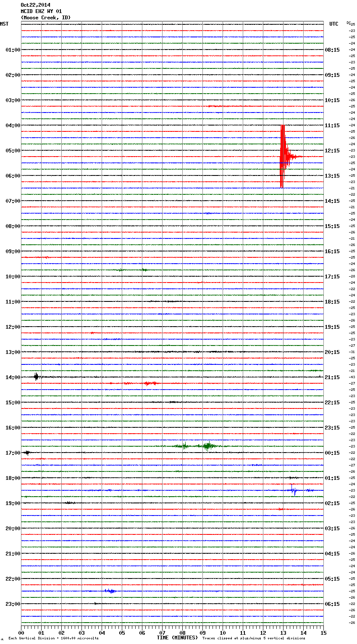The image size is (357, 644).
Task: Click the 15 minute tick label
Action: tap(323, 633)
